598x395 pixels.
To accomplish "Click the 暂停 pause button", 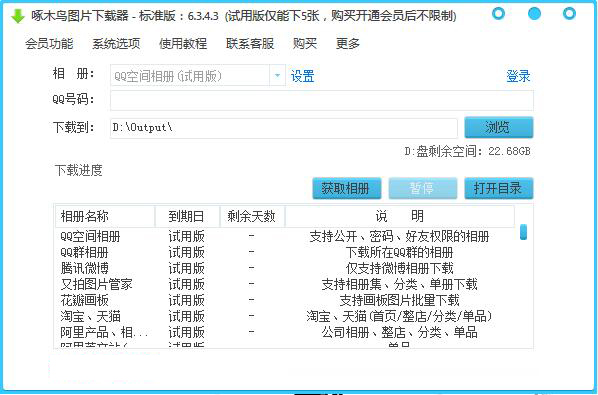I will (x=423, y=188).
